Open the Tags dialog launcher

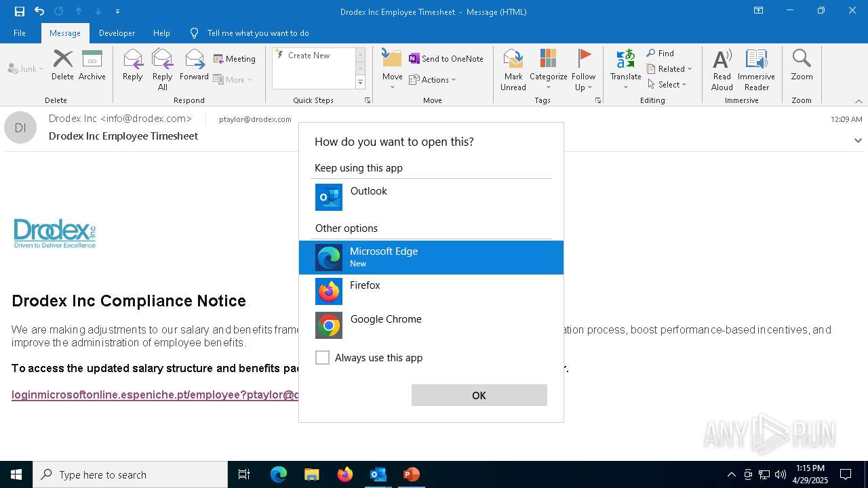[x=598, y=100]
